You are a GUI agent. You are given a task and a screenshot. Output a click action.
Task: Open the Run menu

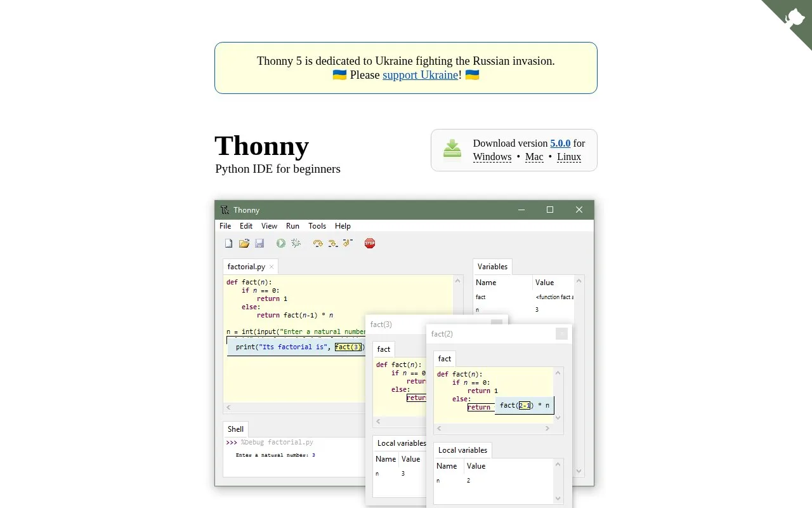pos(292,226)
